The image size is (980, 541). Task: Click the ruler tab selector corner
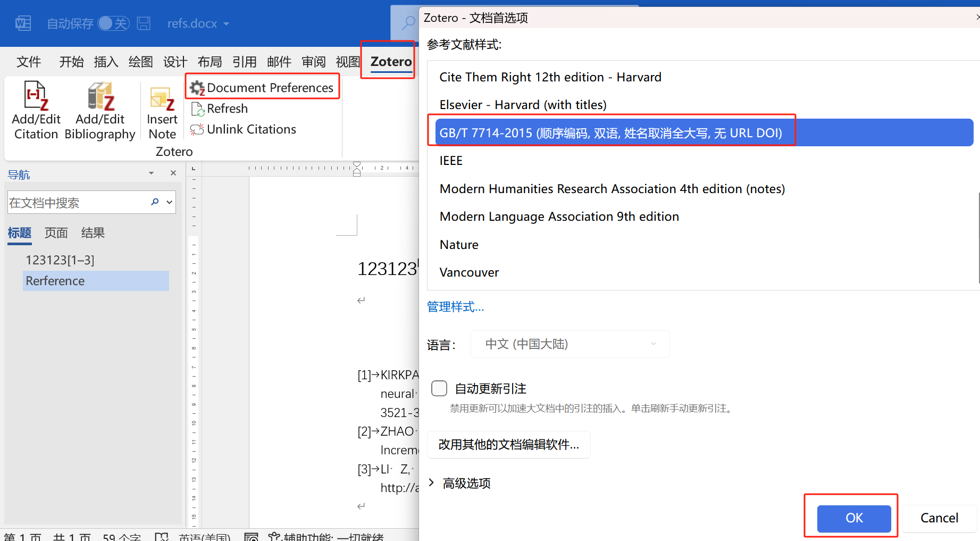(194, 169)
